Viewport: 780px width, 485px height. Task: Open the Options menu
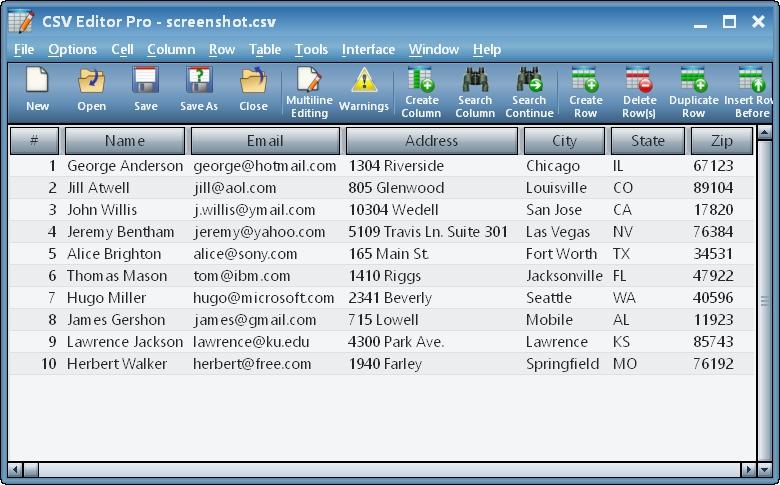[73, 49]
